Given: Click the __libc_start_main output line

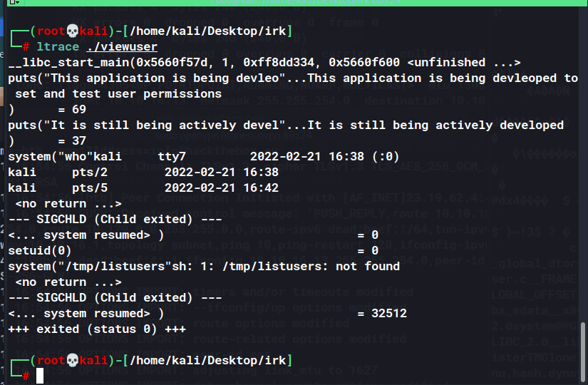Looking at the screenshot, I should tap(264, 62).
